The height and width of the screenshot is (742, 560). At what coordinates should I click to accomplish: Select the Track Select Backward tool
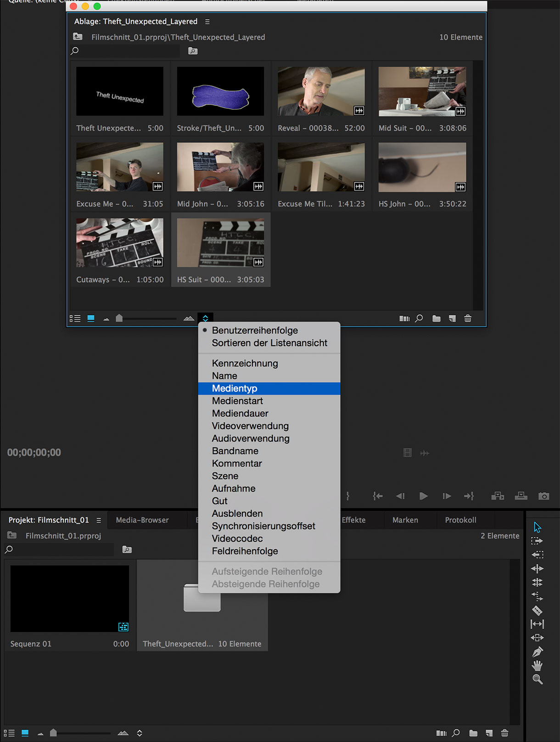click(537, 555)
